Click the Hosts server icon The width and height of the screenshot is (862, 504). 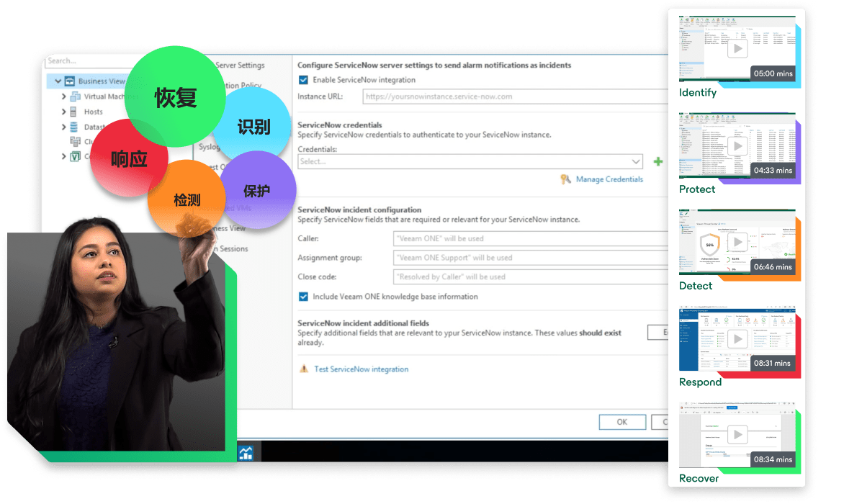tap(73, 112)
